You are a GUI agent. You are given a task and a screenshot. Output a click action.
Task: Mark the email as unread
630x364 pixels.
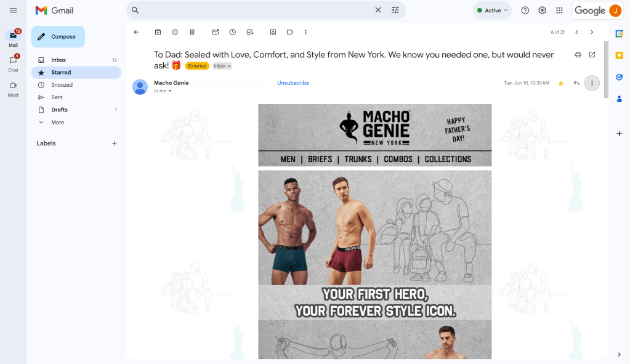[216, 32]
